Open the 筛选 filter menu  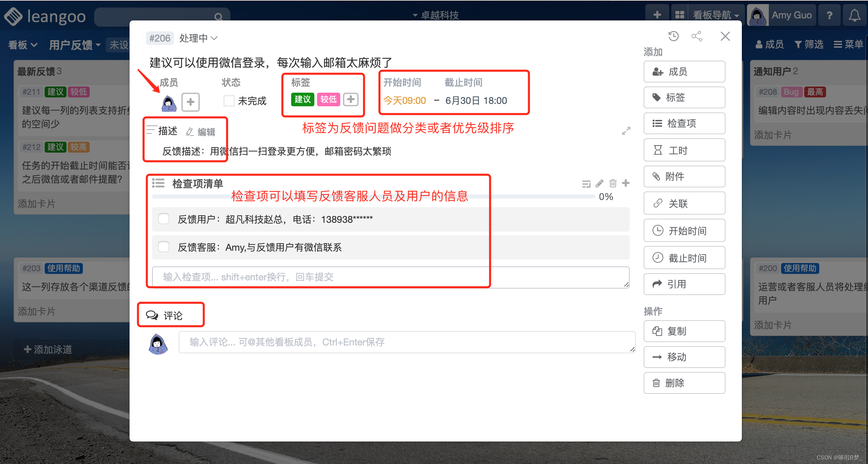pyautogui.click(x=809, y=44)
